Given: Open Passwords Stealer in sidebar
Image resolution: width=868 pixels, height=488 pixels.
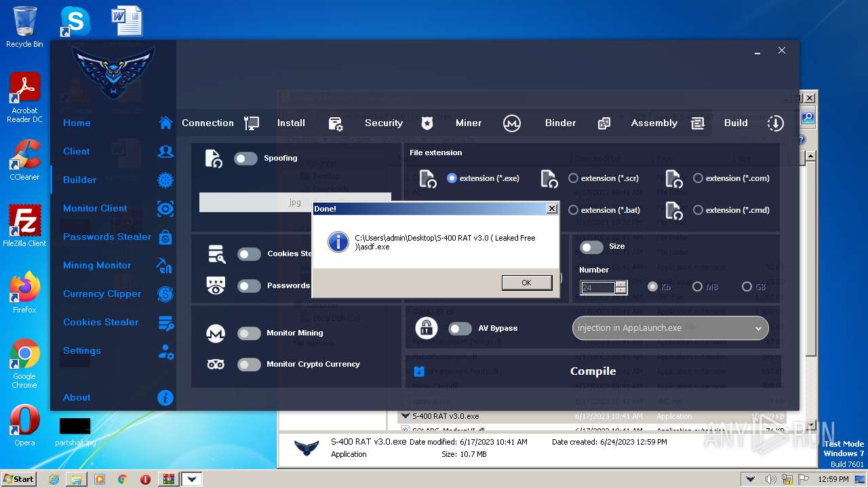Looking at the screenshot, I should pyautogui.click(x=107, y=237).
